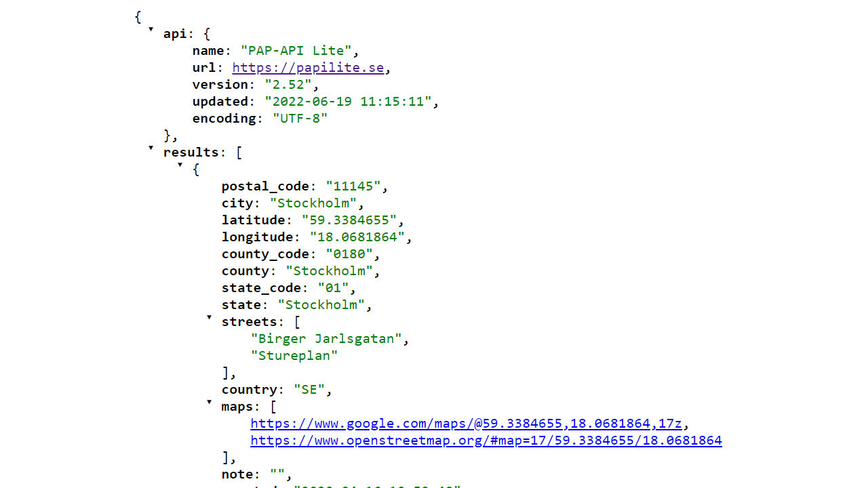Collapse the first results object triangle
Viewport: 868px width, 488px height.
click(180, 165)
